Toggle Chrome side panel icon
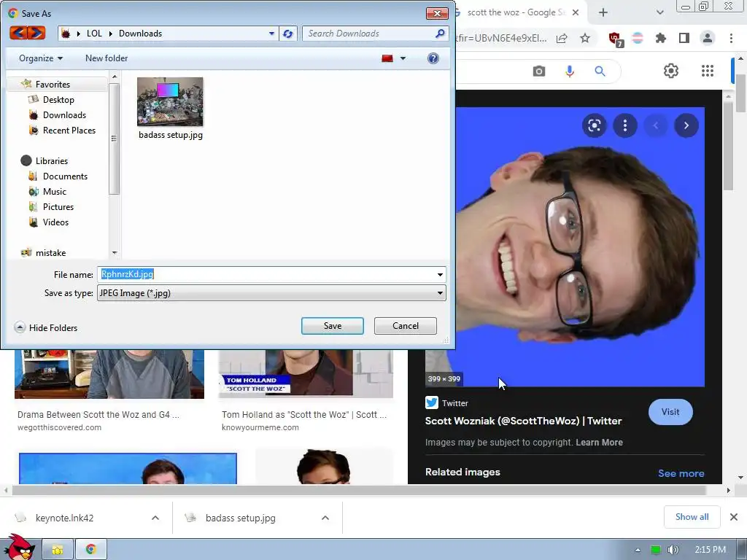The height and width of the screenshot is (560, 747). [684, 38]
